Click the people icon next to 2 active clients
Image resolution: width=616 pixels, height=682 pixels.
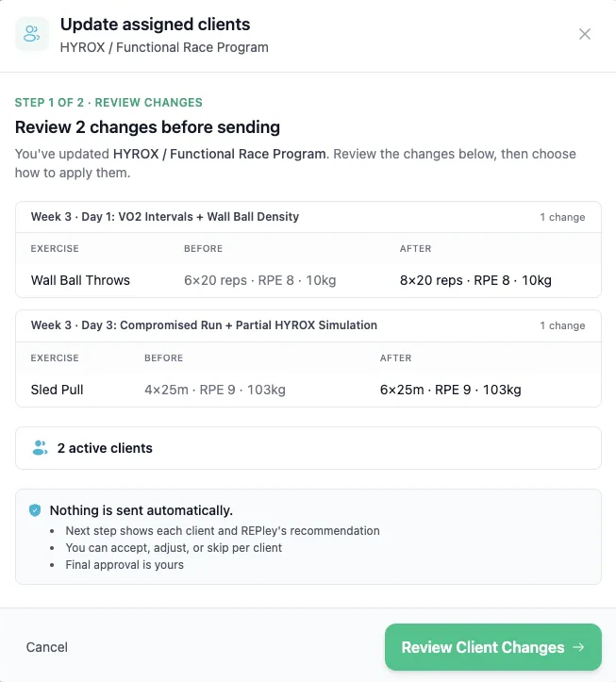pos(40,448)
